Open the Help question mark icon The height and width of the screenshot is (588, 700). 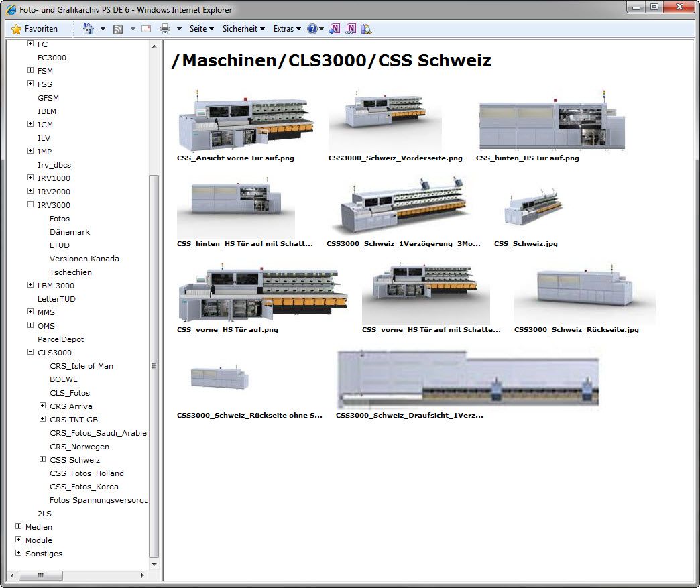[x=312, y=29]
